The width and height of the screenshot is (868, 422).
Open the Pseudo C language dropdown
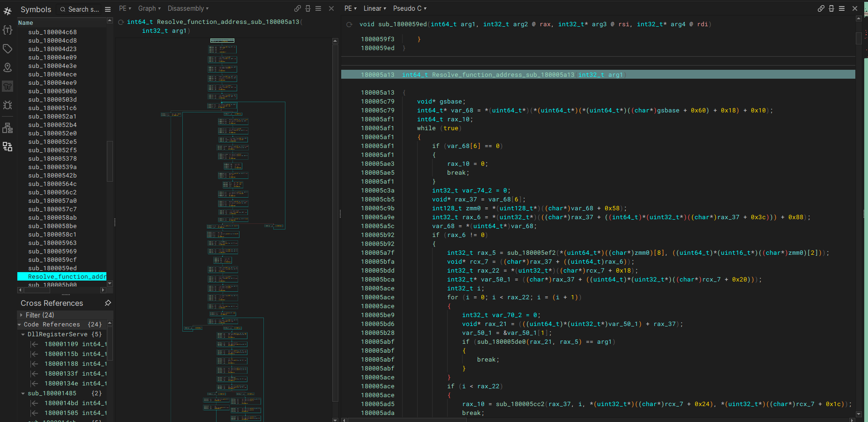click(410, 8)
